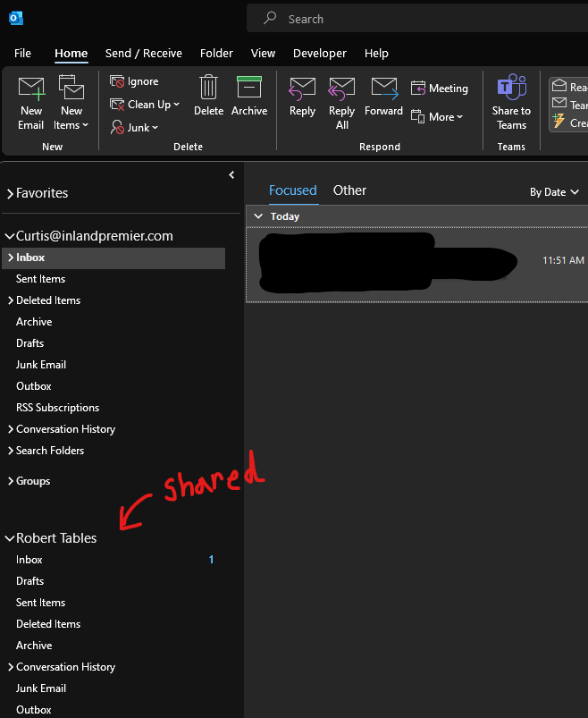Expand Deleted Items under Curtis account
Image resolution: width=588 pixels, height=718 pixels.
11,300
